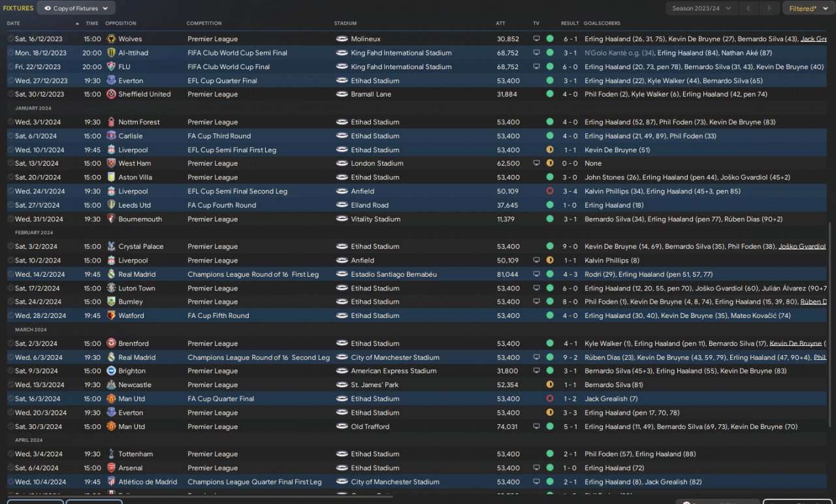
Task: Click the FLU club crest
Action: pyautogui.click(x=111, y=67)
